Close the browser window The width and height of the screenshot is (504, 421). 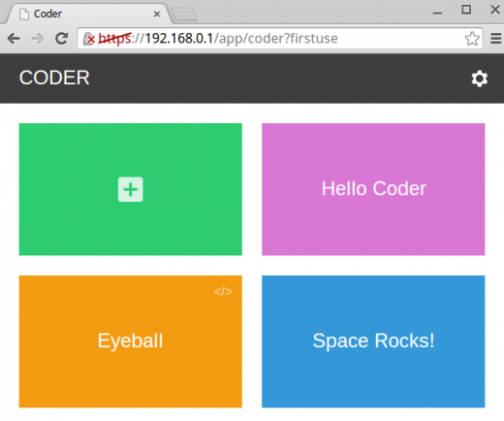[495, 10]
